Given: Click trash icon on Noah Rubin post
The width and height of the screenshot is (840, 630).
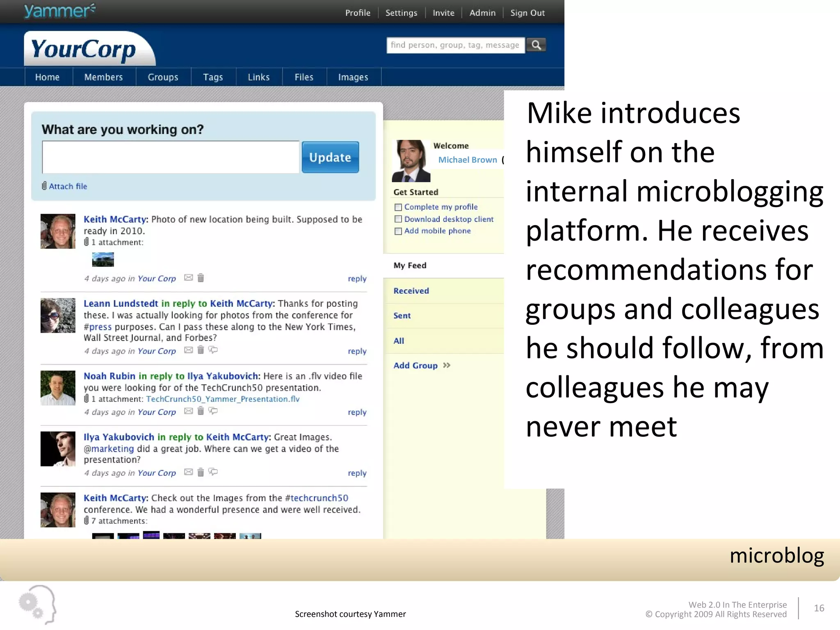Looking at the screenshot, I should click(201, 411).
